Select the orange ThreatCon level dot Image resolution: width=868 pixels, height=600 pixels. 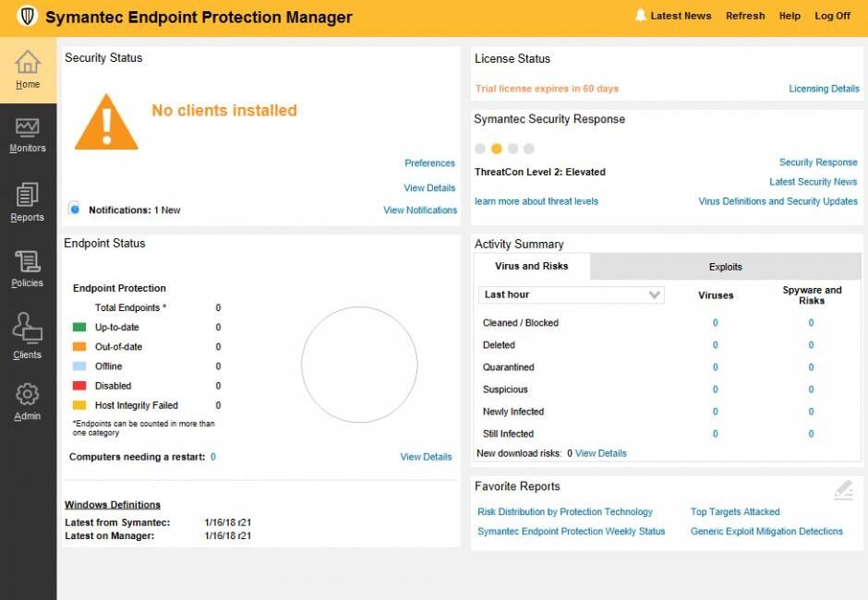tap(497, 149)
